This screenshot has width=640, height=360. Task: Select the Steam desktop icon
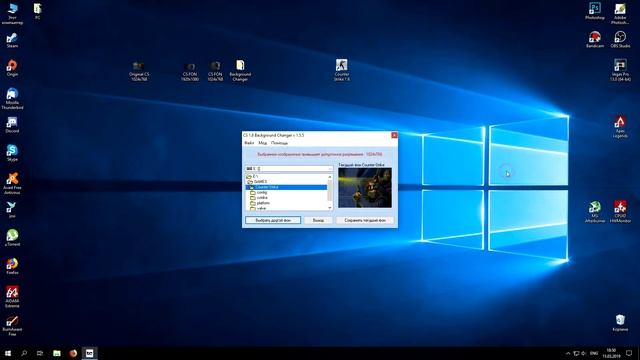[x=12, y=40]
